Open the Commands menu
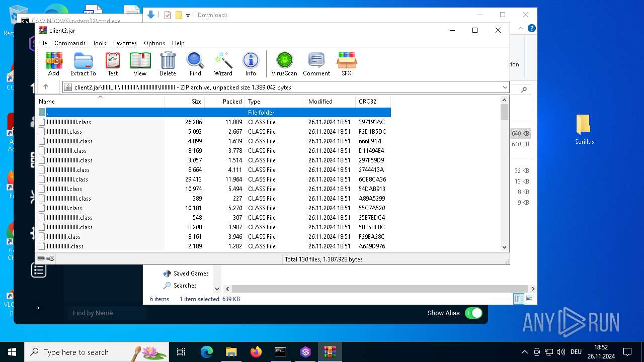 70,43
